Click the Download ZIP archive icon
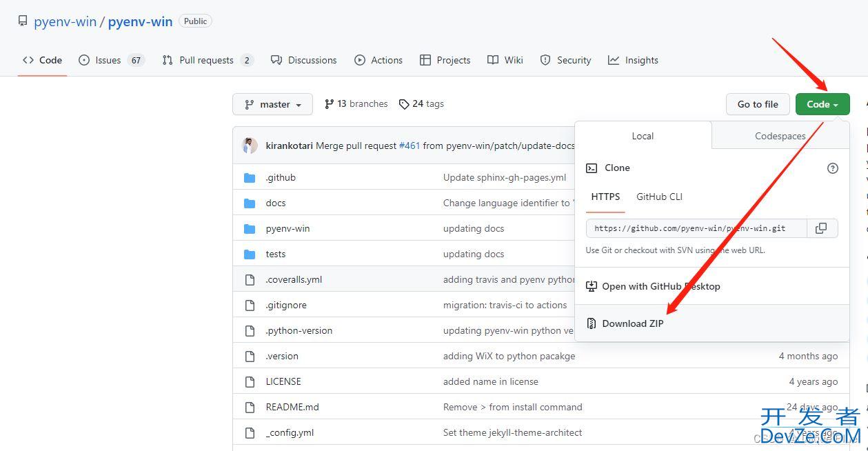 (x=592, y=323)
